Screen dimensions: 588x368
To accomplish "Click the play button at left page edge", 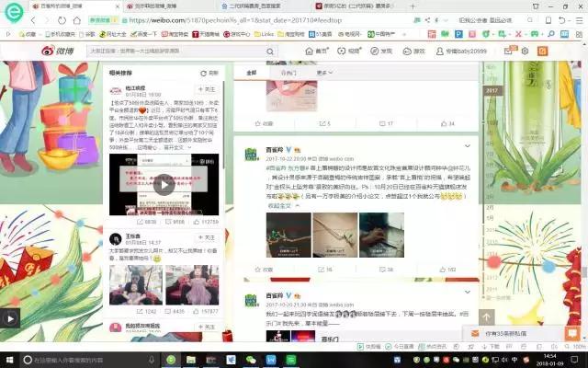I will tap(10, 319).
